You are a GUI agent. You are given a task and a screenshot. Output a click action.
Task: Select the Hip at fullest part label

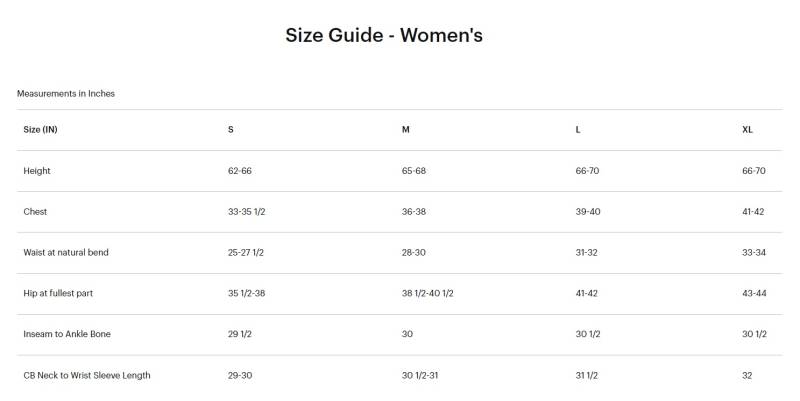click(x=58, y=293)
